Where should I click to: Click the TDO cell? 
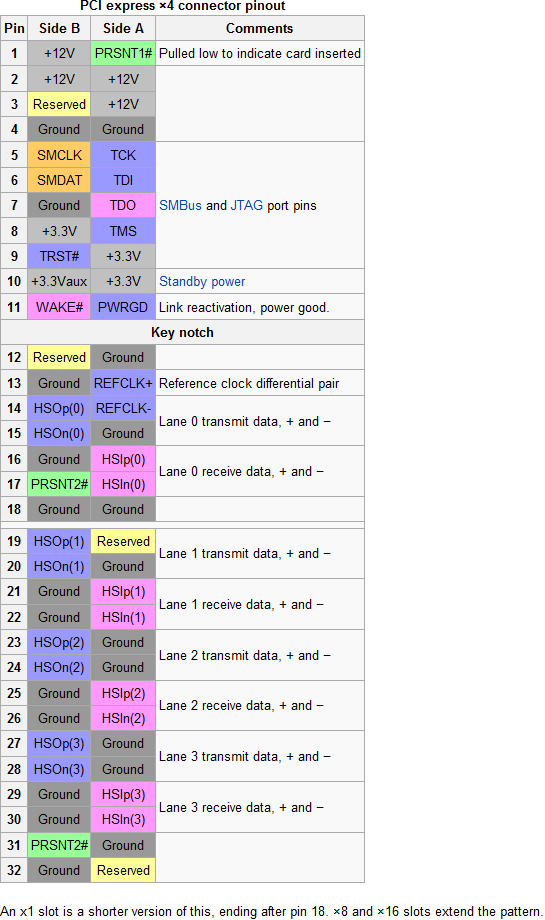[123, 205]
